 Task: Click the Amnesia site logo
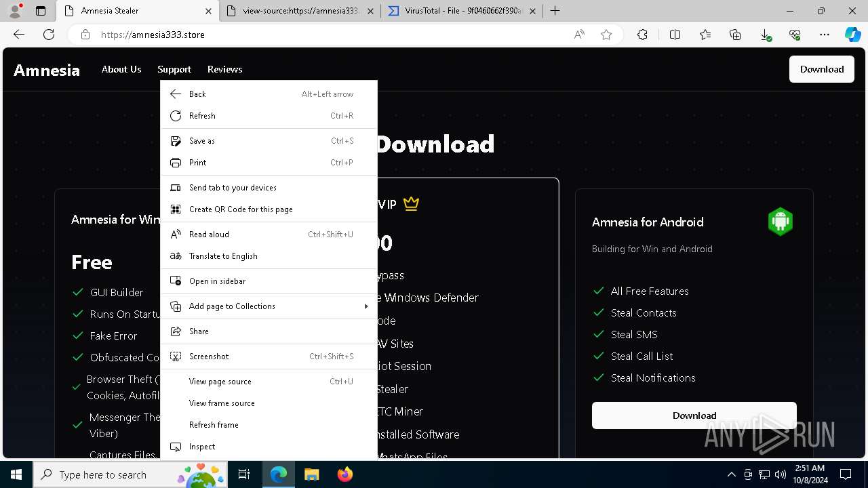47,70
